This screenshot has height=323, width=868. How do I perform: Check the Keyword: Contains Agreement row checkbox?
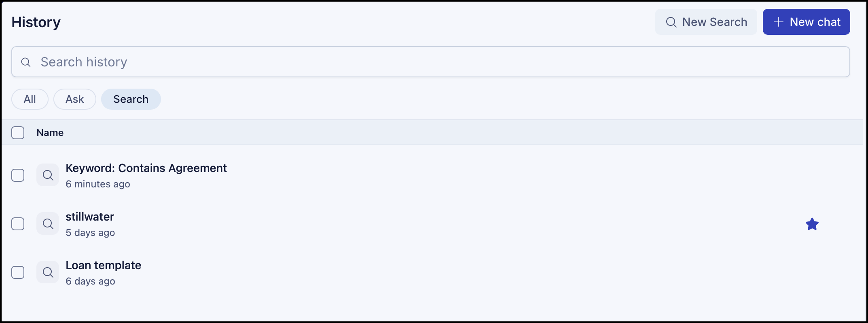(x=18, y=175)
